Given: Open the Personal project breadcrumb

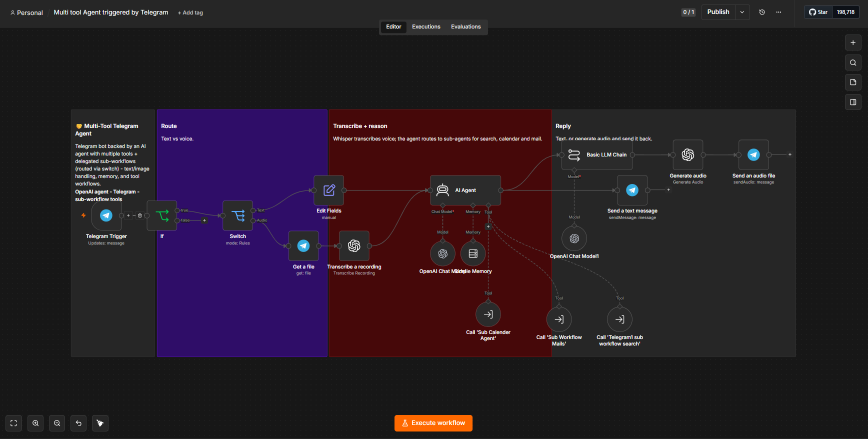Looking at the screenshot, I should tap(27, 13).
